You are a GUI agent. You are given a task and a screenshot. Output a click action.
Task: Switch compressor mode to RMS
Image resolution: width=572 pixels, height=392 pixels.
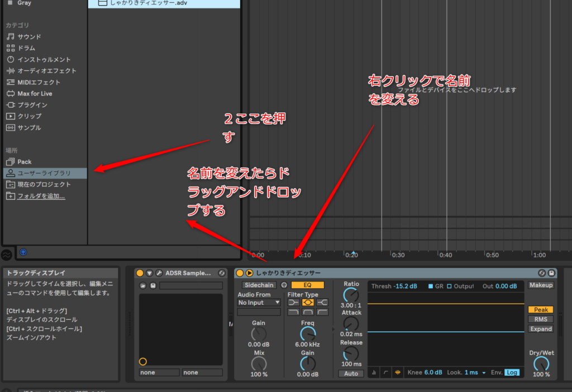(x=541, y=319)
